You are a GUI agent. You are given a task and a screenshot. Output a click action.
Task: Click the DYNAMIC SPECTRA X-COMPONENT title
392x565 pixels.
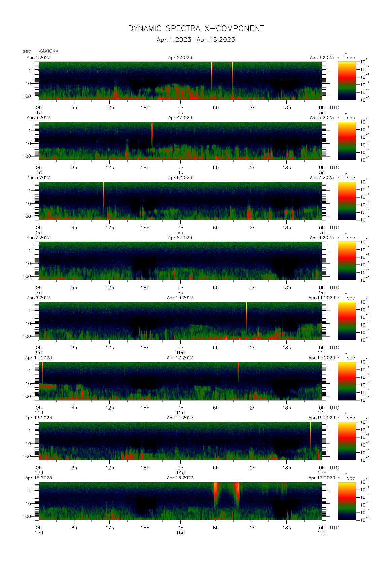(196, 29)
